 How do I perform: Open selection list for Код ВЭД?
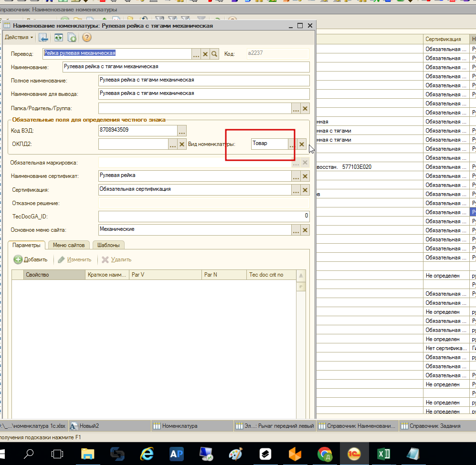[x=182, y=131]
